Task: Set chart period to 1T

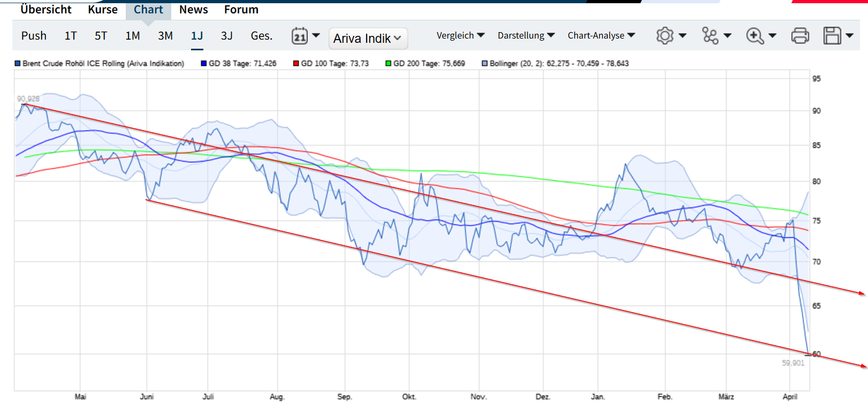Action: tap(71, 36)
